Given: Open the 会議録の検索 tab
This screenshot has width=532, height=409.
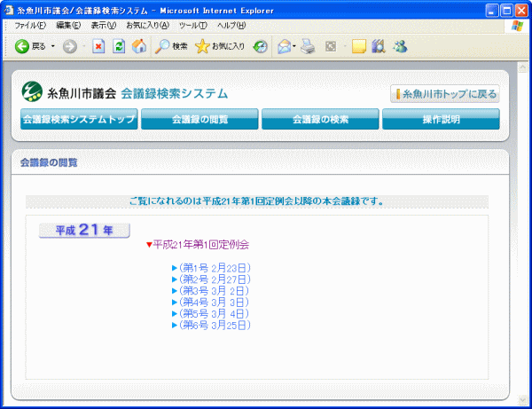Looking at the screenshot, I should coord(320,119).
